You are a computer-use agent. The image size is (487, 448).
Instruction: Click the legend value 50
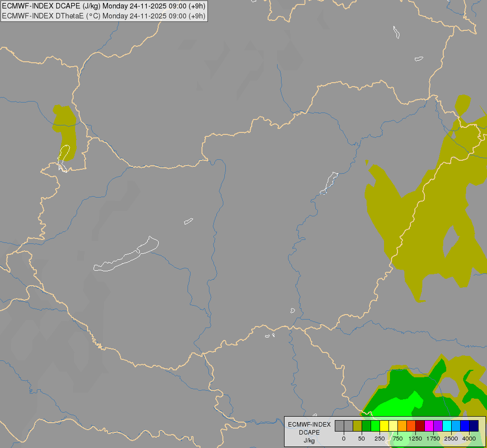point(362,439)
